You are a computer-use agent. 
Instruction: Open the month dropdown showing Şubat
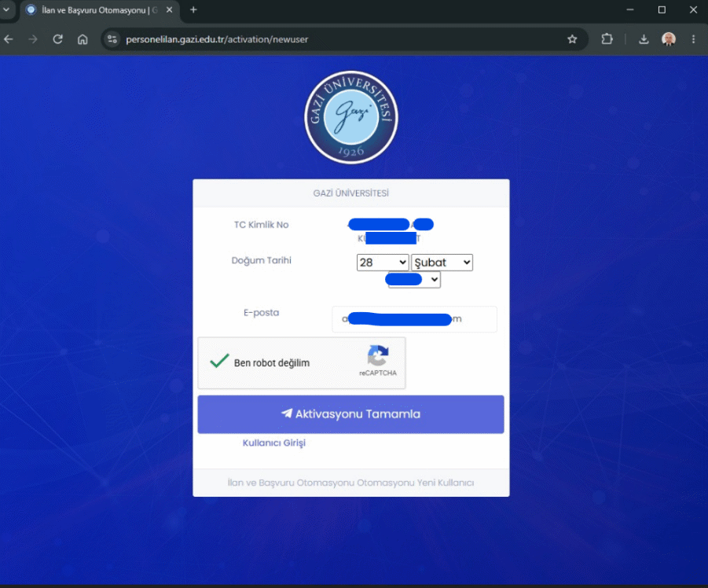coord(442,263)
